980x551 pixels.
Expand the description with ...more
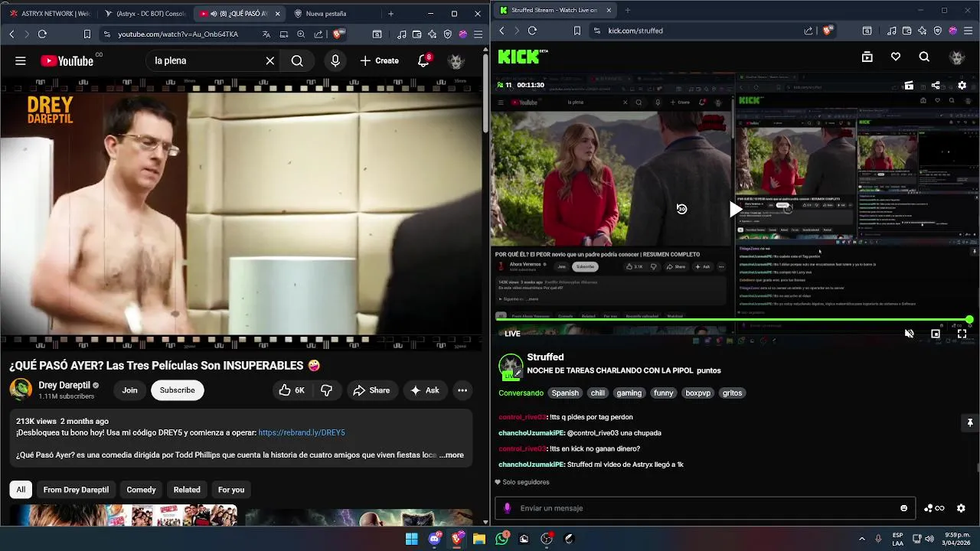pos(452,455)
